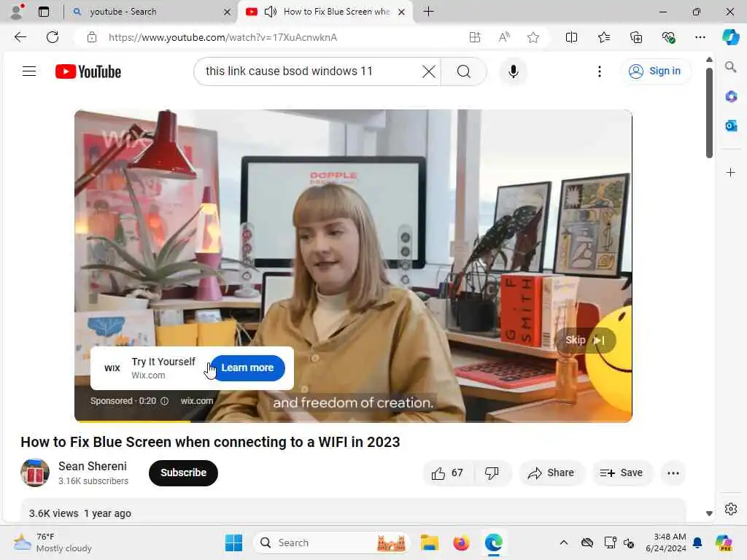Open a new browser tab
Screen dimensions: 747x560
(x=428, y=12)
